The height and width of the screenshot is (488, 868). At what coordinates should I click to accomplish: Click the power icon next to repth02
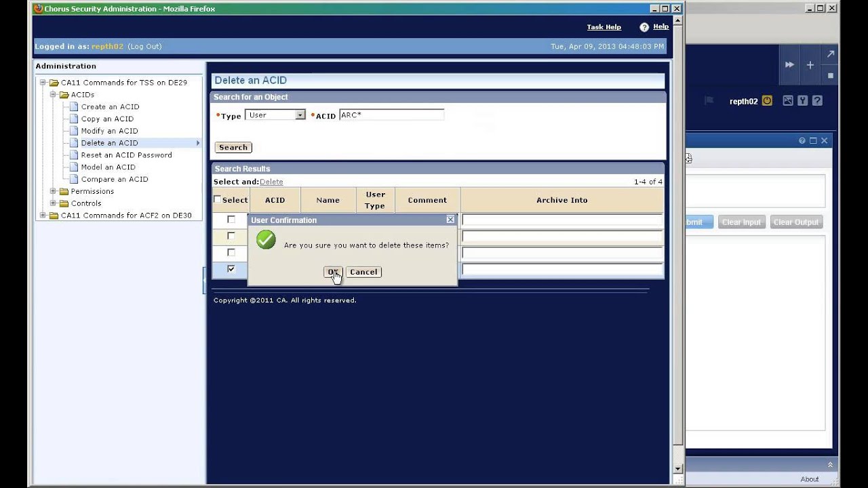767,100
